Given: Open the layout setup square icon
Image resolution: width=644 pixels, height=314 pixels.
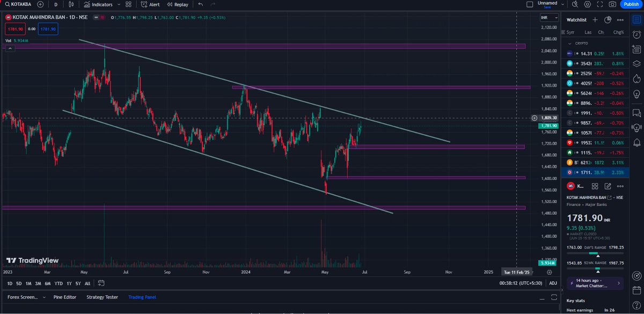Looking at the screenshot, I should point(530,4).
